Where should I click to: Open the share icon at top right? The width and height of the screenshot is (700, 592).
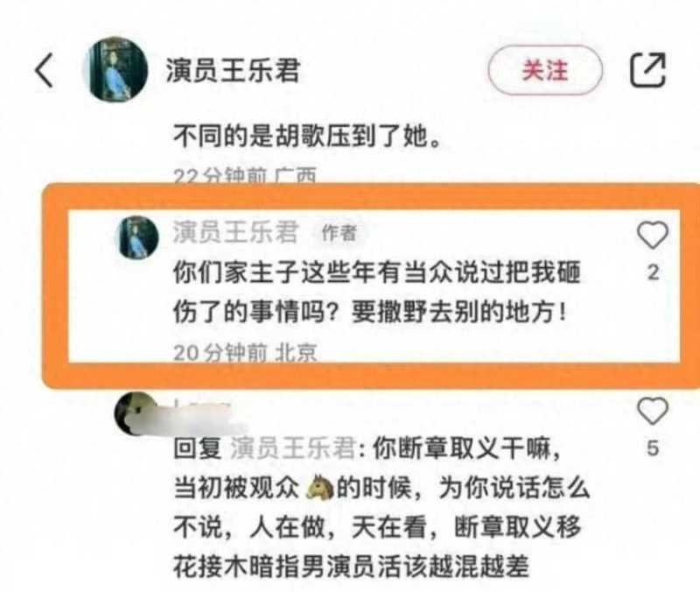tap(647, 70)
